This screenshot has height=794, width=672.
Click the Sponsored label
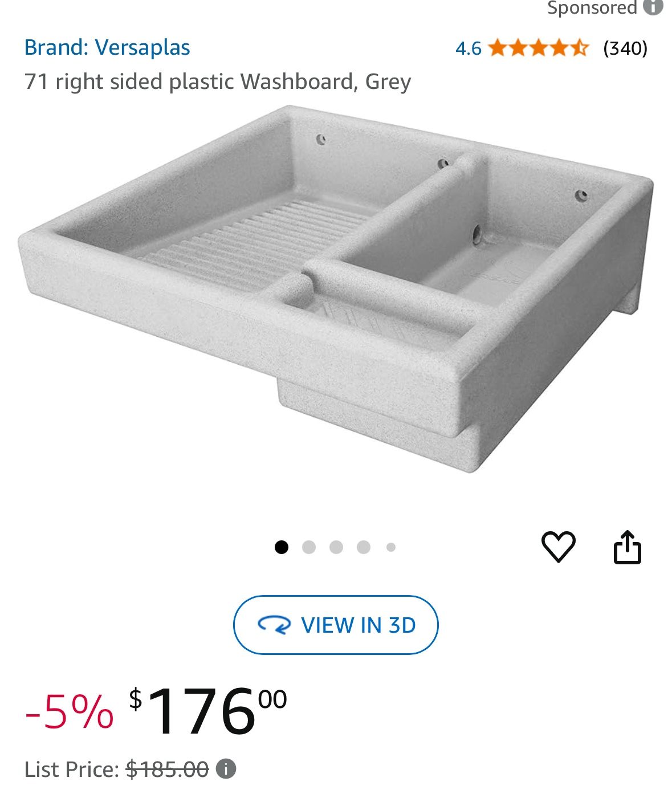(x=592, y=7)
